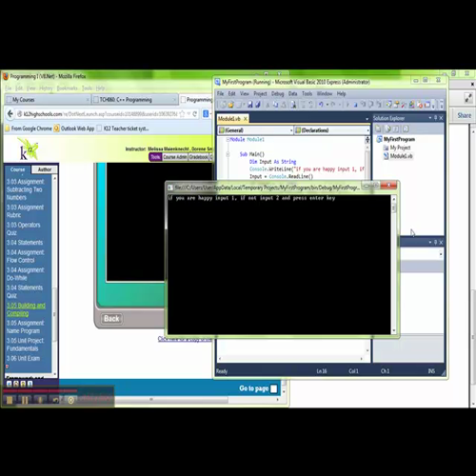Open Undo history dropdown arrow in toolbar
476x476 pixels.
pyautogui.click(x=327, y=105)
